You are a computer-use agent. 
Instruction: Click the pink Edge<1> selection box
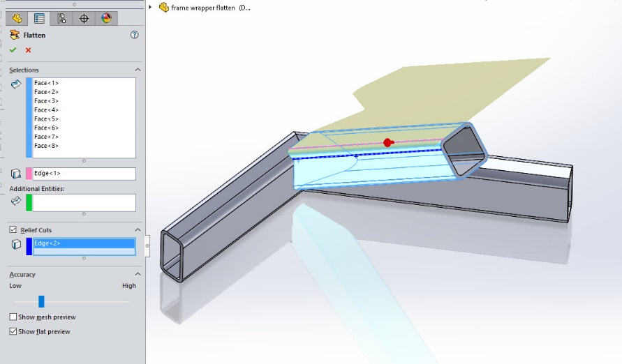pos(84,174)
